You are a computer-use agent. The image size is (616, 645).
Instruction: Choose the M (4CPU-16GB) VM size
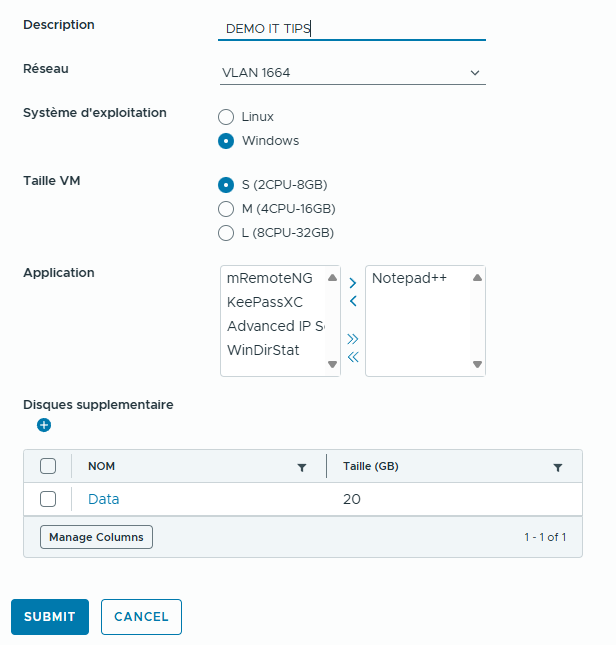tap(226, 209)
